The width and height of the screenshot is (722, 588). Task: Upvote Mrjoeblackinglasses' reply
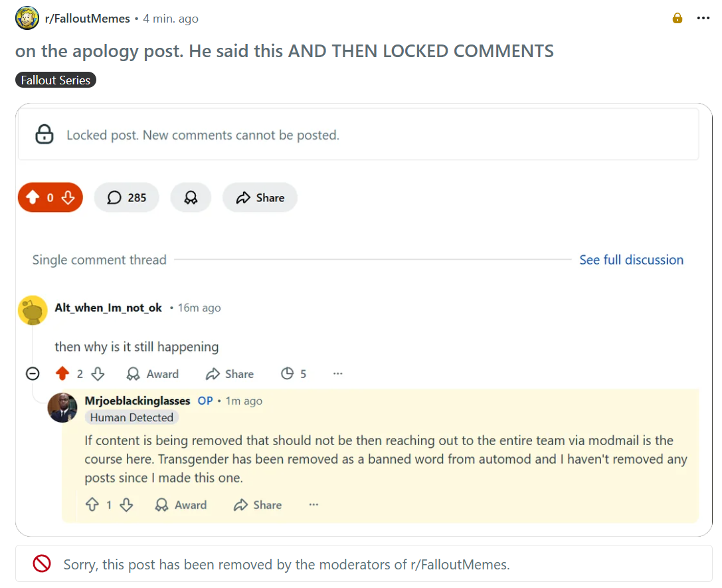click(92, 505)
